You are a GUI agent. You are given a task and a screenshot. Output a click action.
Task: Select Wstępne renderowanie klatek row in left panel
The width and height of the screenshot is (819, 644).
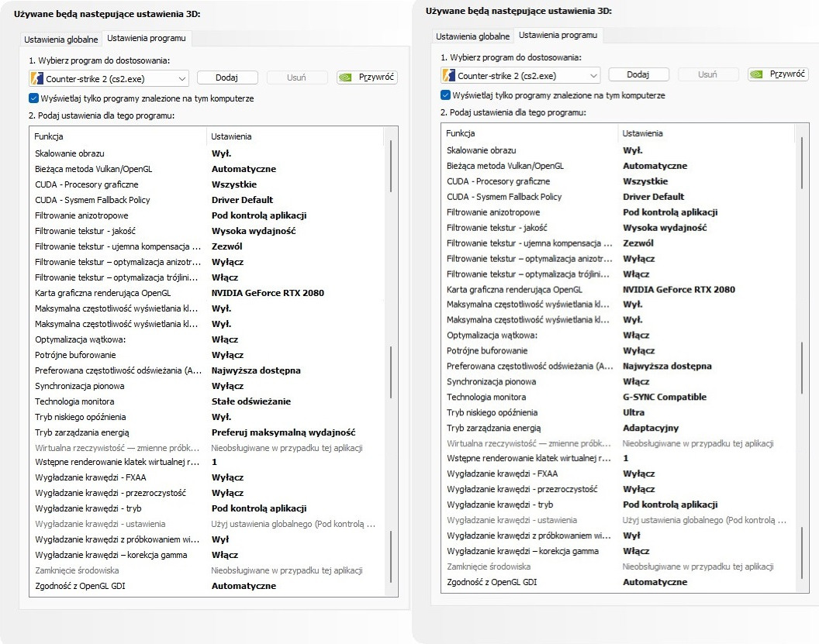(207, 462)
